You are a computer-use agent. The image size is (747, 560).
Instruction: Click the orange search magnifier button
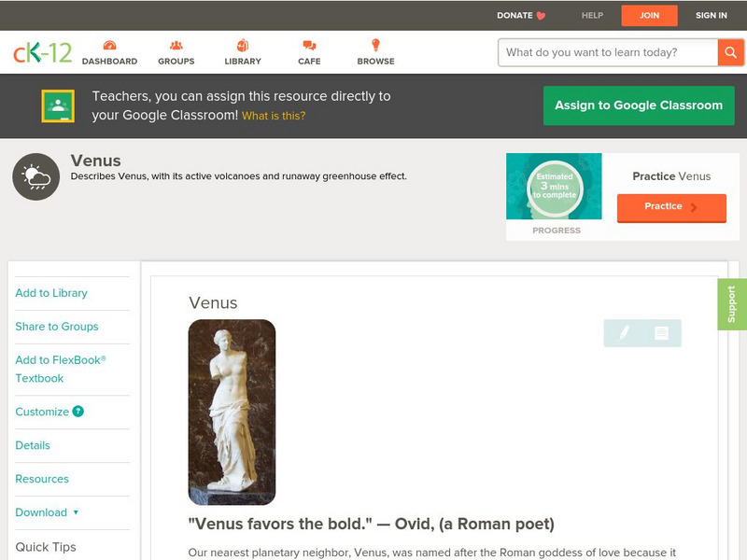coord(730,52)
